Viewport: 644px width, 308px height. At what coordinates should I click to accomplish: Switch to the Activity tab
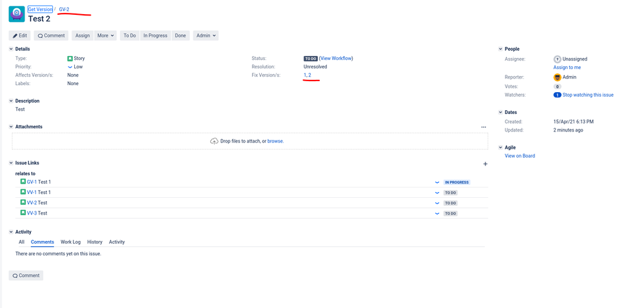117,242
